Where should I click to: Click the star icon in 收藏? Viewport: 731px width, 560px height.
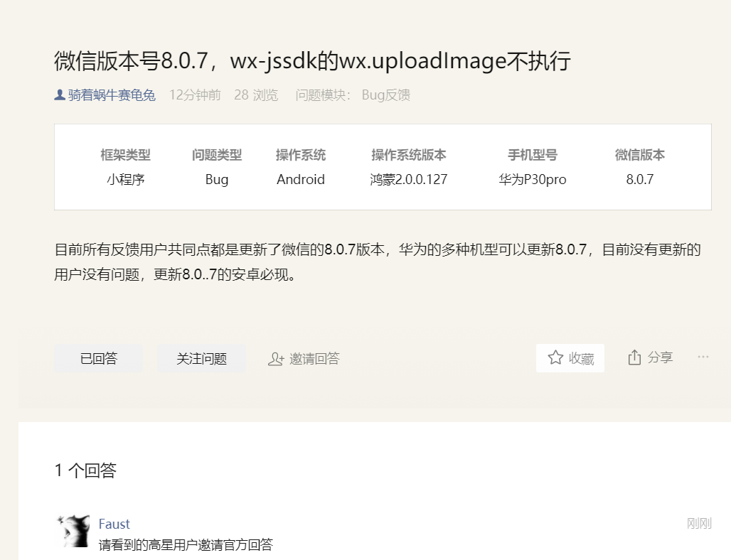pos(555,357)
